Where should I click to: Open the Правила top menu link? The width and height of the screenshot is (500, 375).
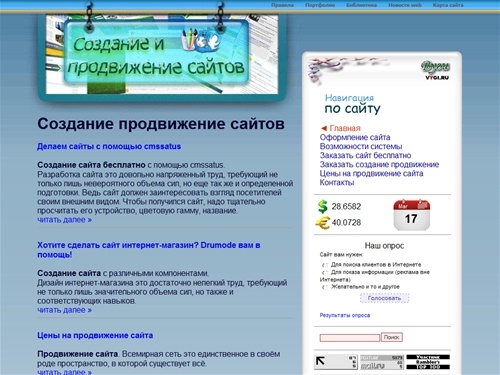(x=282, y=5)
